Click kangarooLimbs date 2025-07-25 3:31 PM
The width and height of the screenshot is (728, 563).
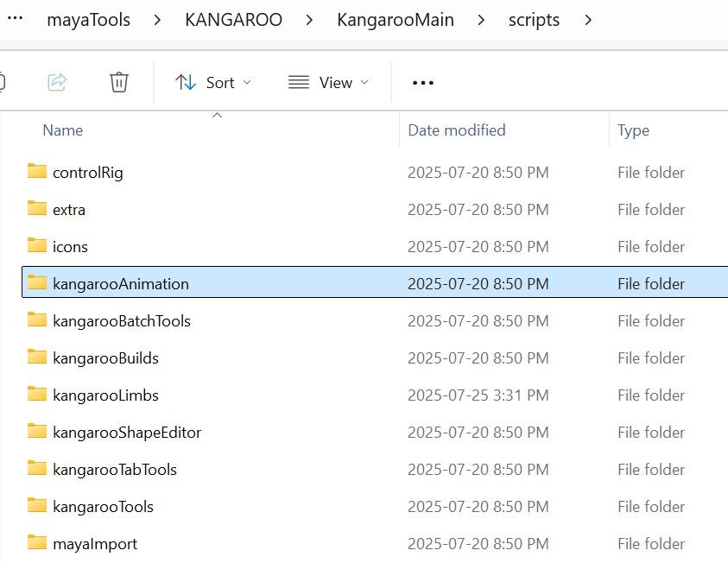(x=478, y=395)
